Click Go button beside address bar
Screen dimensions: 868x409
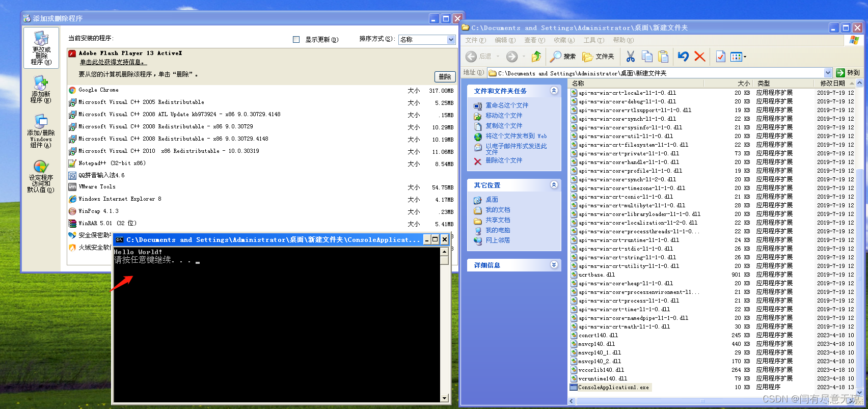pos(848,73)
